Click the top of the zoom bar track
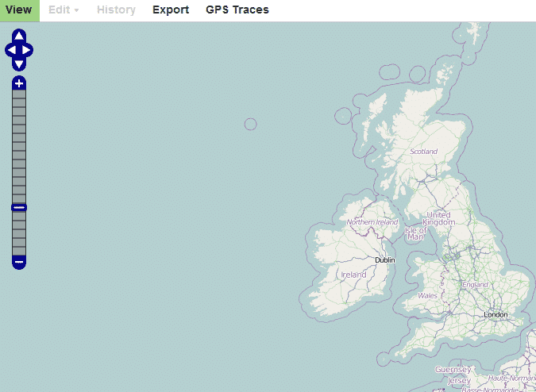Screen dimensions: 536x392 click(19, 94)
